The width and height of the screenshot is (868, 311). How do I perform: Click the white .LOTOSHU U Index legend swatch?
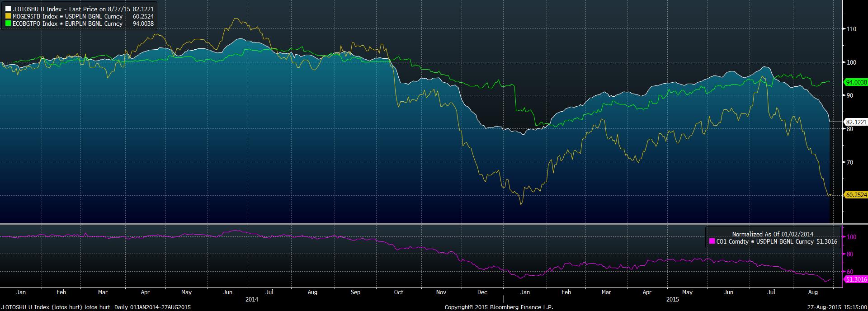8,9
